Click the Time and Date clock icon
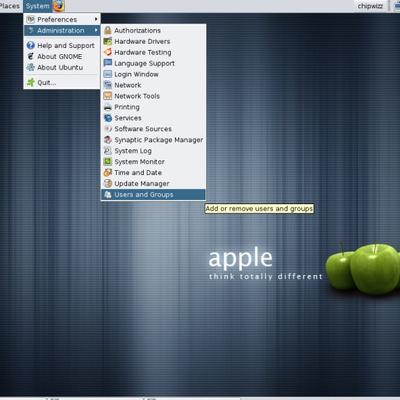This screenshot has width=400, height=400. pyautogui.click(x=107, y=173)
